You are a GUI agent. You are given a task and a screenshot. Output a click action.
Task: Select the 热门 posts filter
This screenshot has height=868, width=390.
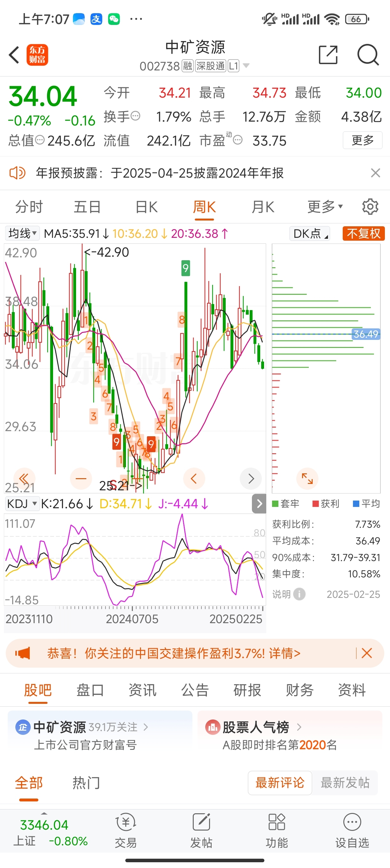point(86,783)
